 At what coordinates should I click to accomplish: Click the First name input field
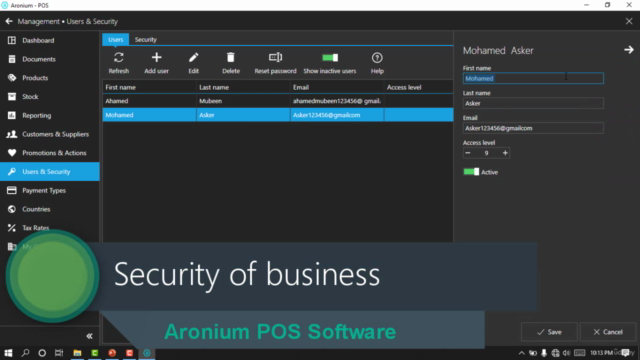pos(533,78)
